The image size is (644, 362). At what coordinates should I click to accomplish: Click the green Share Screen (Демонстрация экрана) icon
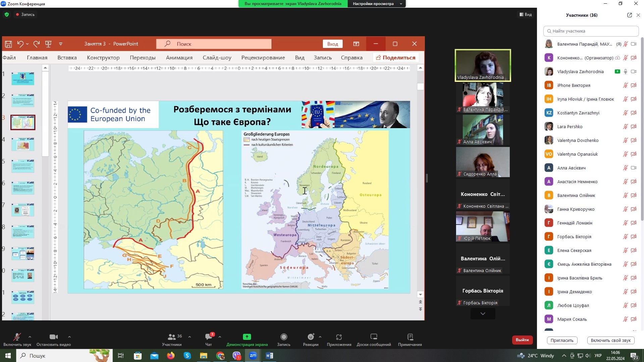(247, 337)
